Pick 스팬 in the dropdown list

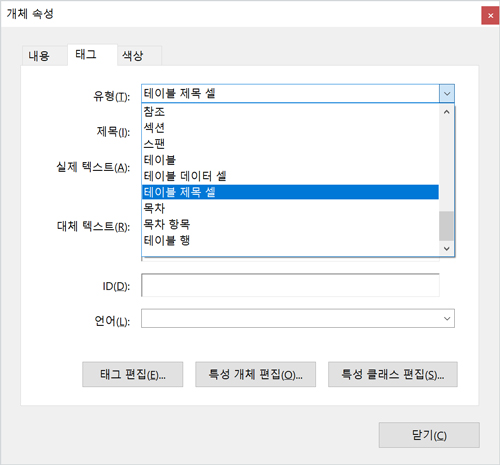(x=290, y=144)
